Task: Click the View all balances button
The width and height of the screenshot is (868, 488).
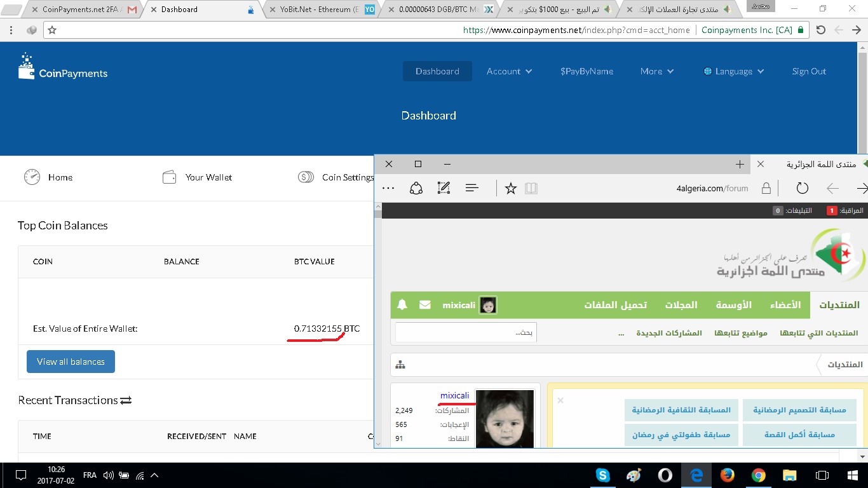Action: [x=71, y=362]
